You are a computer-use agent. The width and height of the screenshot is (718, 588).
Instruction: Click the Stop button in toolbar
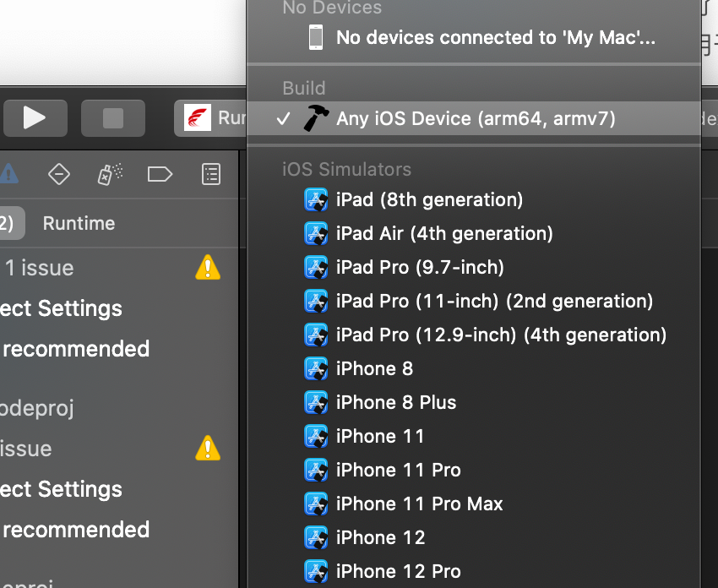pyautogui.click(x=113, y=117)
